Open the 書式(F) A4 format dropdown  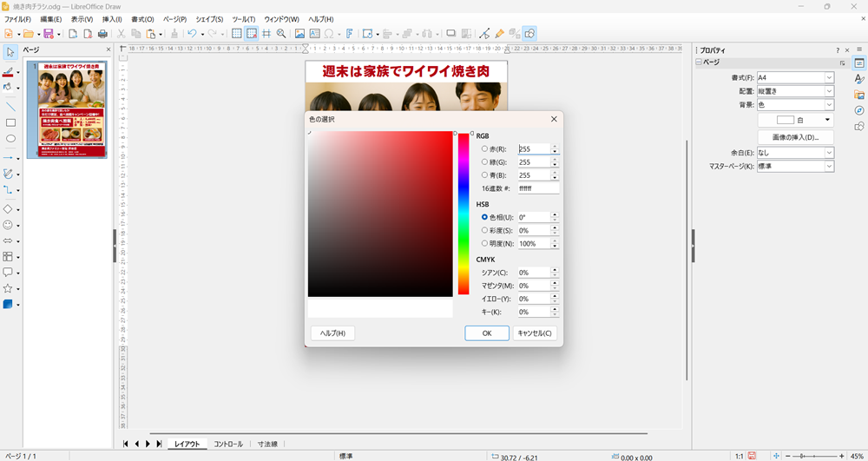click(795, 77)
